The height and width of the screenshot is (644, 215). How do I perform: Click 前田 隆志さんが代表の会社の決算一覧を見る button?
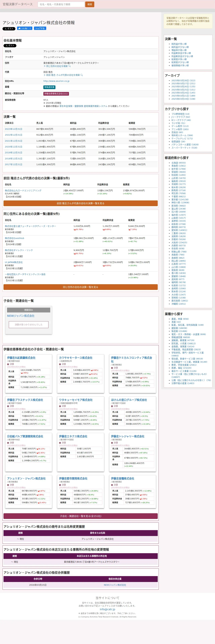(81, 203)
